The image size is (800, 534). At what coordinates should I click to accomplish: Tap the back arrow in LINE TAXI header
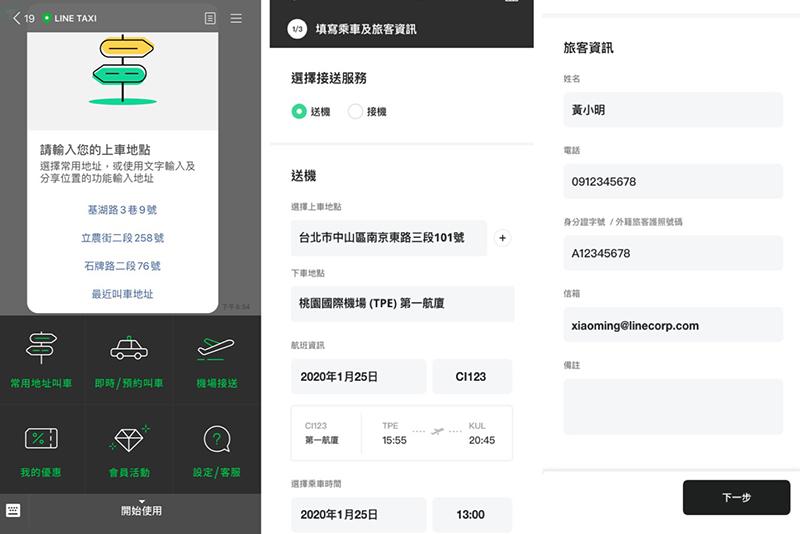click(x=15, y=18)
